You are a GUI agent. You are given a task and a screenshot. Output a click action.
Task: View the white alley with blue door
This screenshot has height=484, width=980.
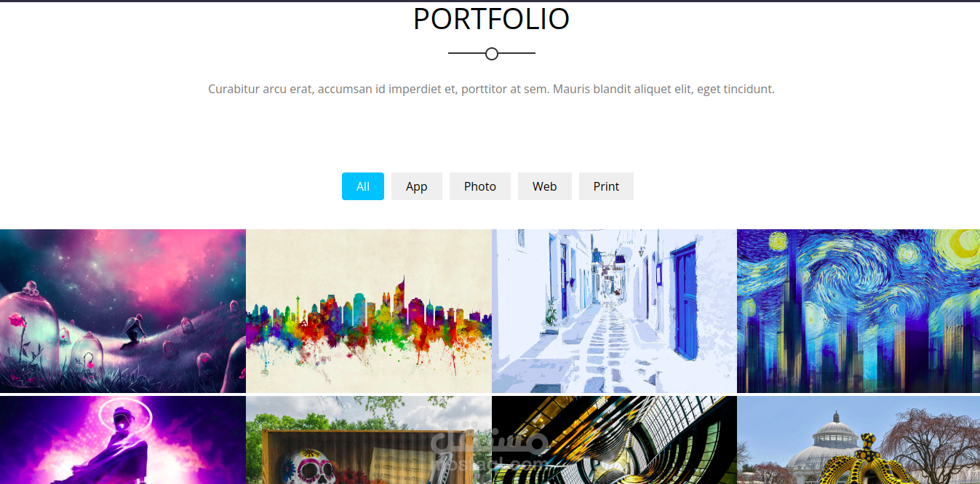[614, 311]
